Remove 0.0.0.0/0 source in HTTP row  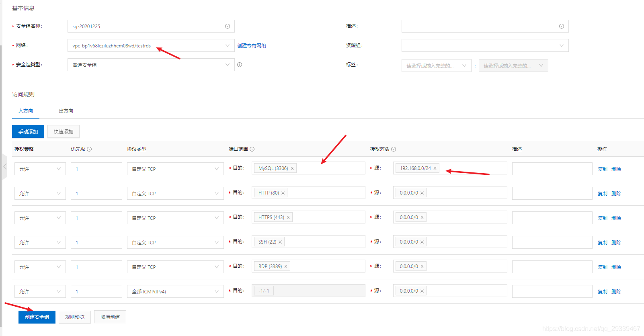[x=422, y=193]
